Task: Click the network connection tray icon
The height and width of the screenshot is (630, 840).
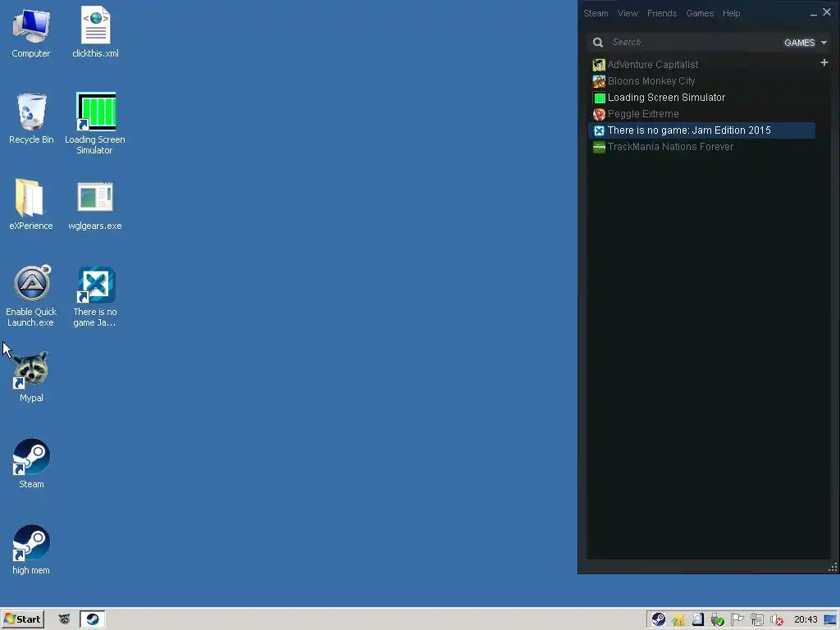Action: (757, 620)
